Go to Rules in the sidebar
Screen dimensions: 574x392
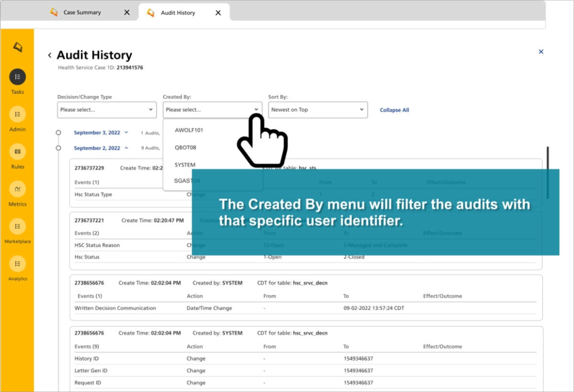18,152
